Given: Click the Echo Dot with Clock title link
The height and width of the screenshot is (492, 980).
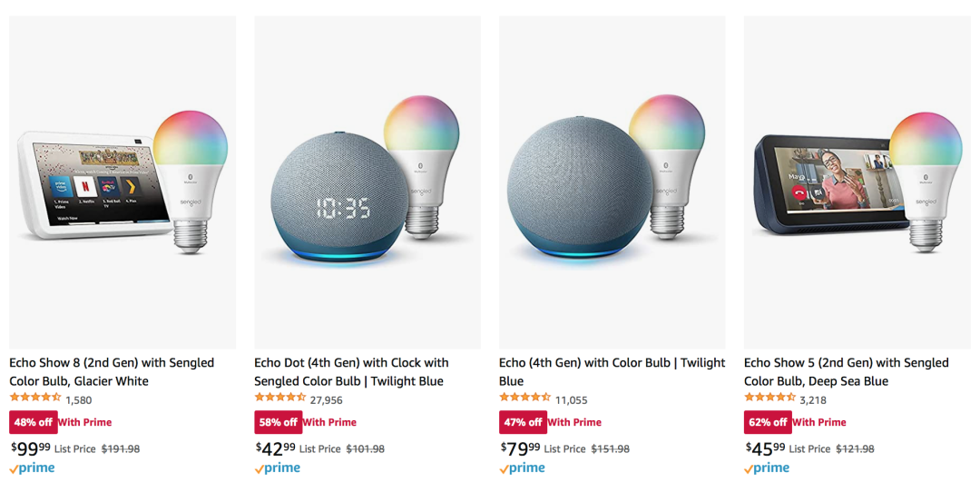Looking at the screenshot, I should point(351,372).
